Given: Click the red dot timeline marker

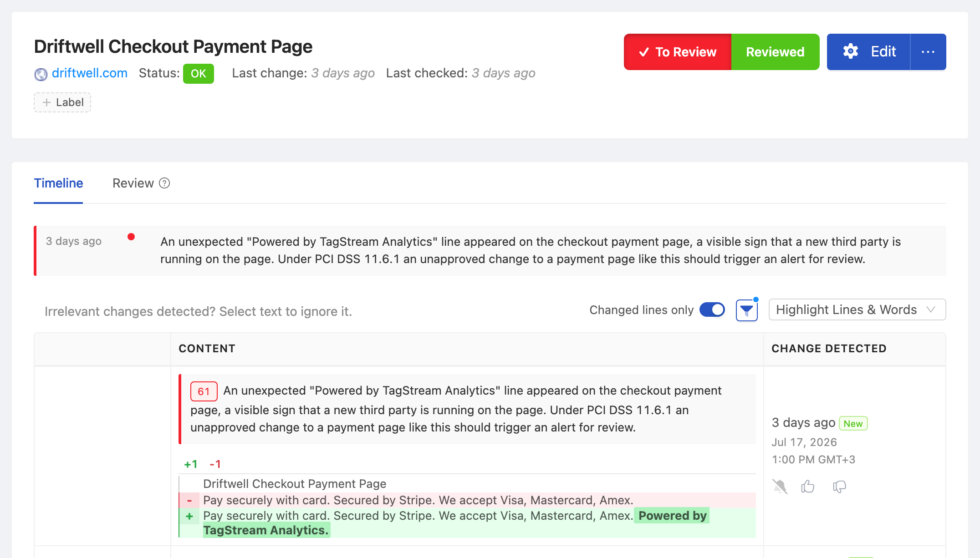Looking at the screenshot, I should [131, 237].
